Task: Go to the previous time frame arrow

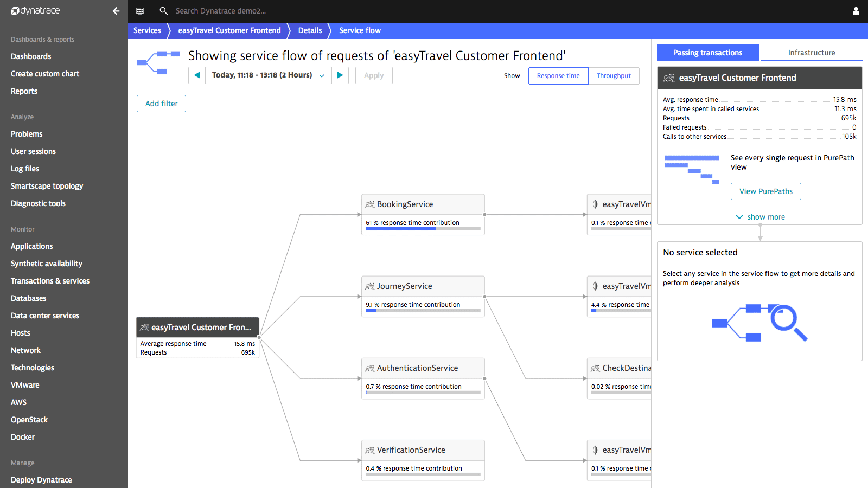Action: coord(197,75)
